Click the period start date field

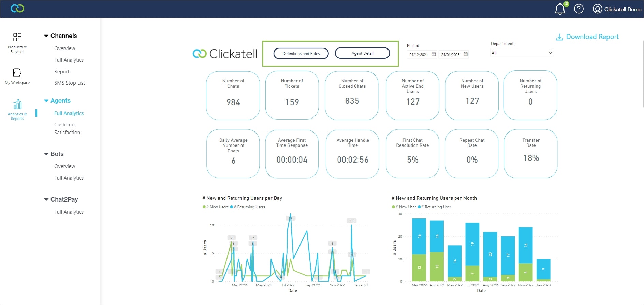click(x=422, y=54)
